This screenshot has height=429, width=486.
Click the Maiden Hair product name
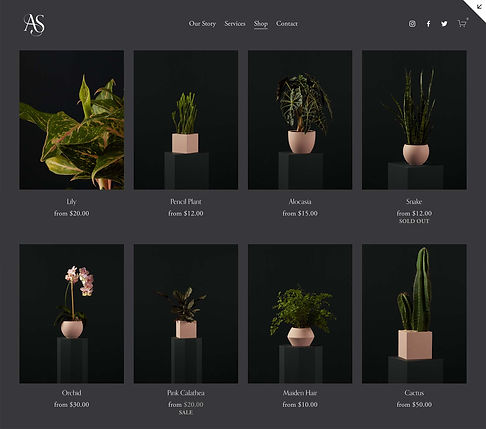tap(300, 393)
